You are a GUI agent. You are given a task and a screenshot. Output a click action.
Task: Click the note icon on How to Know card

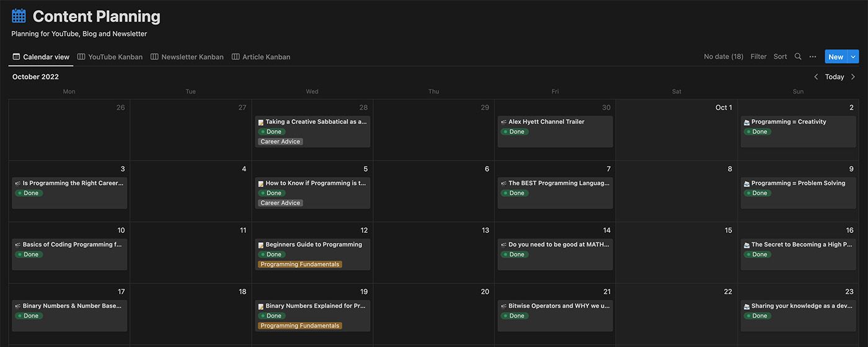pos(261,183)
